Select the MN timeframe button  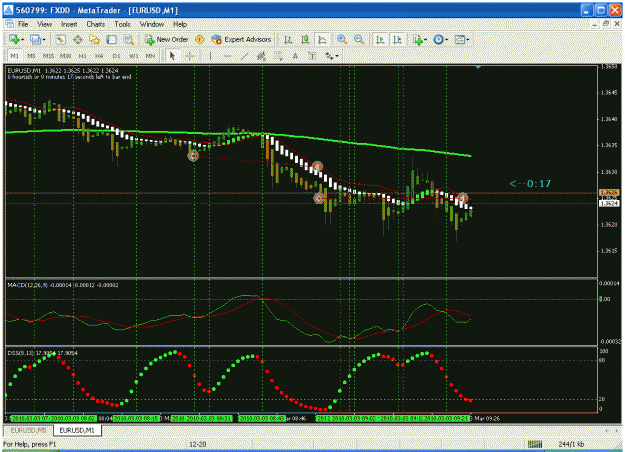coord(150,56)
